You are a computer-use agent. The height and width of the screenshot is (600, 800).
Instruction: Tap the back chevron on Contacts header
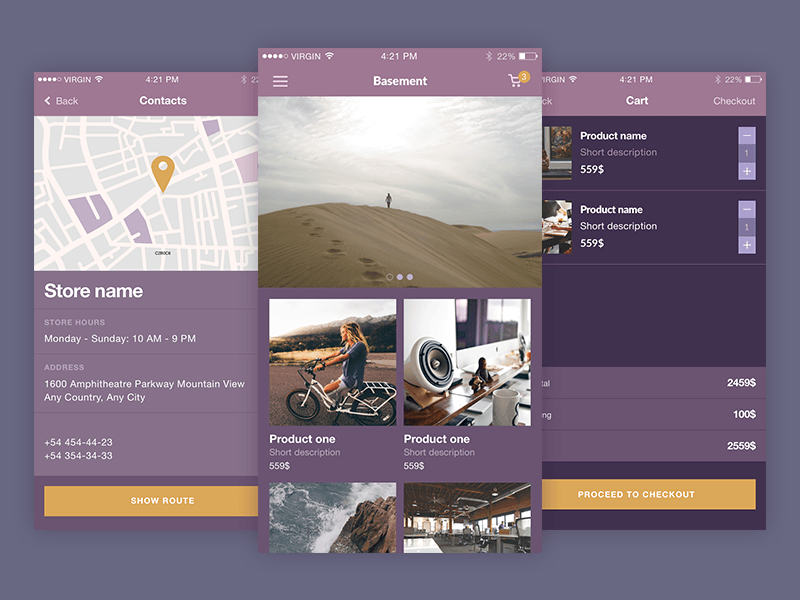tap(48, 101)
